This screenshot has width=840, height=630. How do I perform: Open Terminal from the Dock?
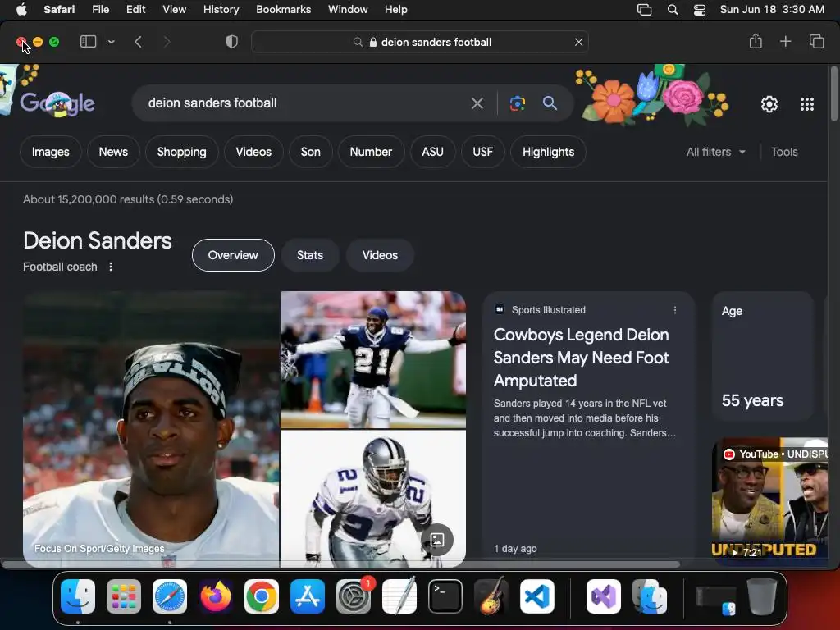pyautogui.click(x=445, y=596)
